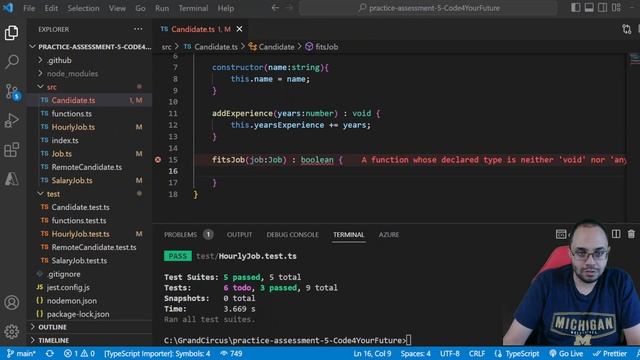Open the Extensions view
Screen dimensions: 640x360
coord(11,150)
